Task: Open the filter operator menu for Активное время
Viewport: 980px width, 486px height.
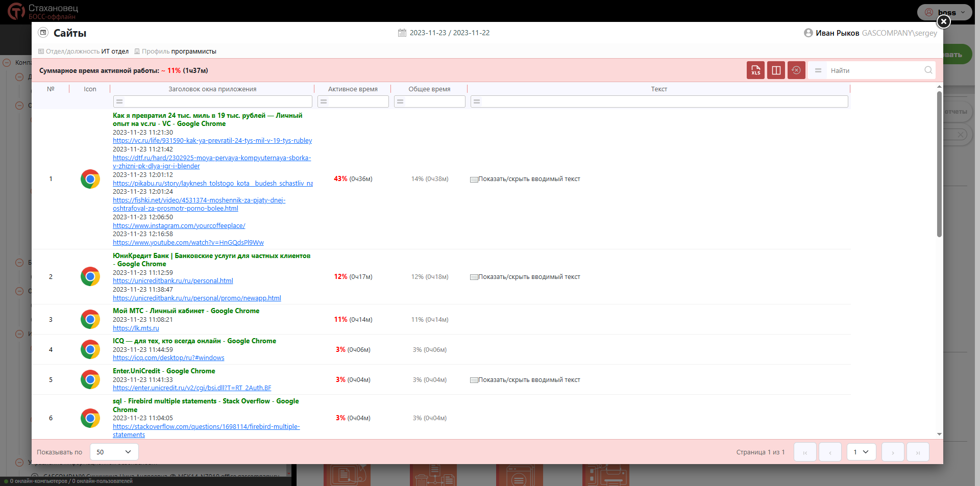Action: tap(324, 101)
